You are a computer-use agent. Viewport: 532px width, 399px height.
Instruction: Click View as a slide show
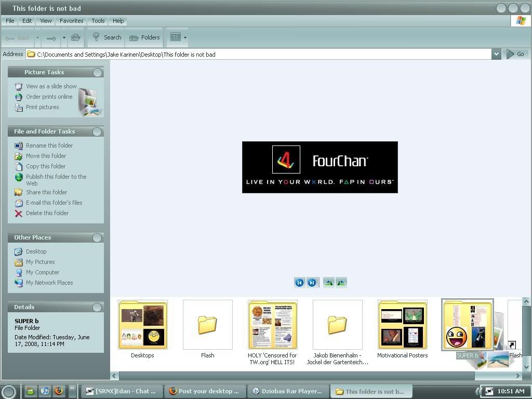click(x=51, y=86)
